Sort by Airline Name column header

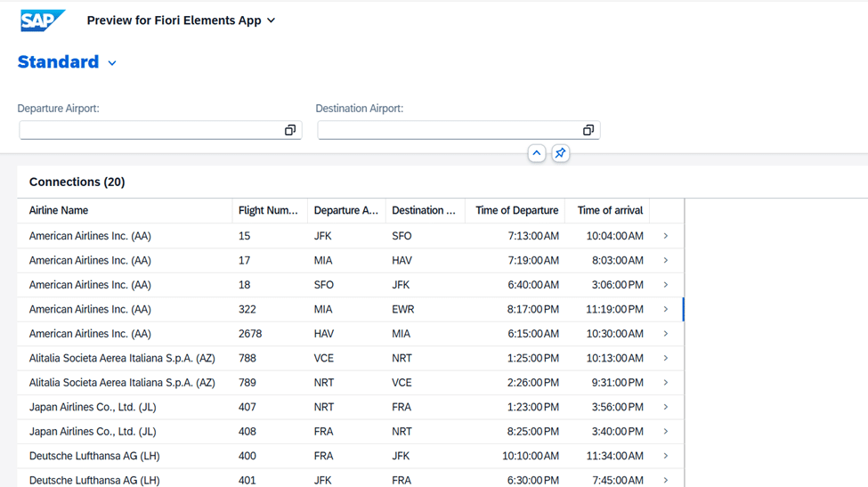tap(59, 211)
